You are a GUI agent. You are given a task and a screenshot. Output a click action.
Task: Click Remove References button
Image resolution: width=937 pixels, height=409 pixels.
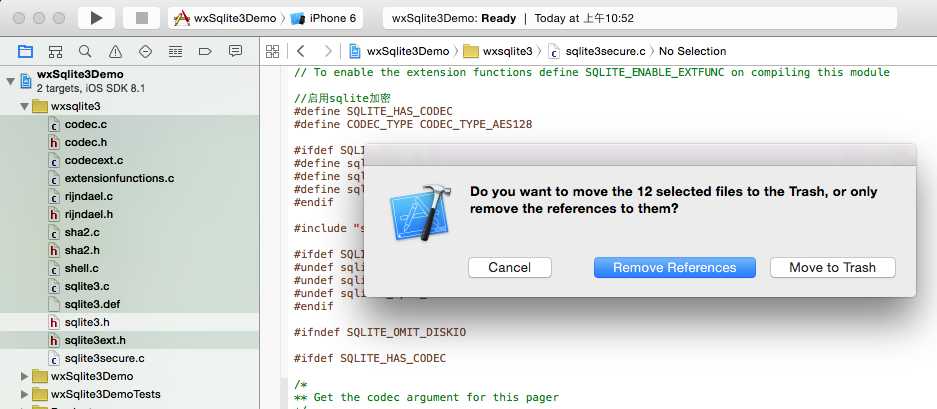pos(674,268)
